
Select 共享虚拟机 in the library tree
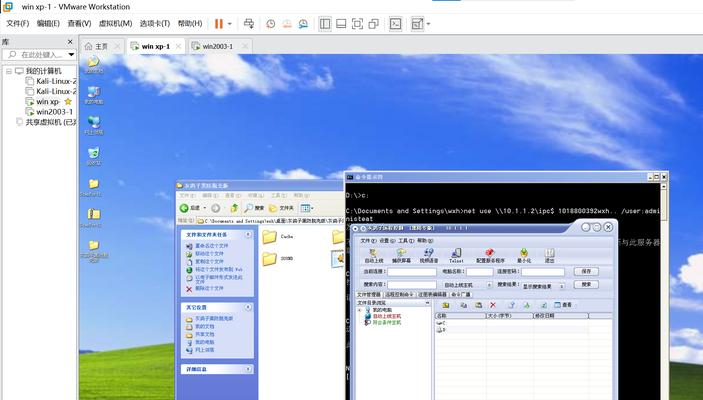(46, 122)
